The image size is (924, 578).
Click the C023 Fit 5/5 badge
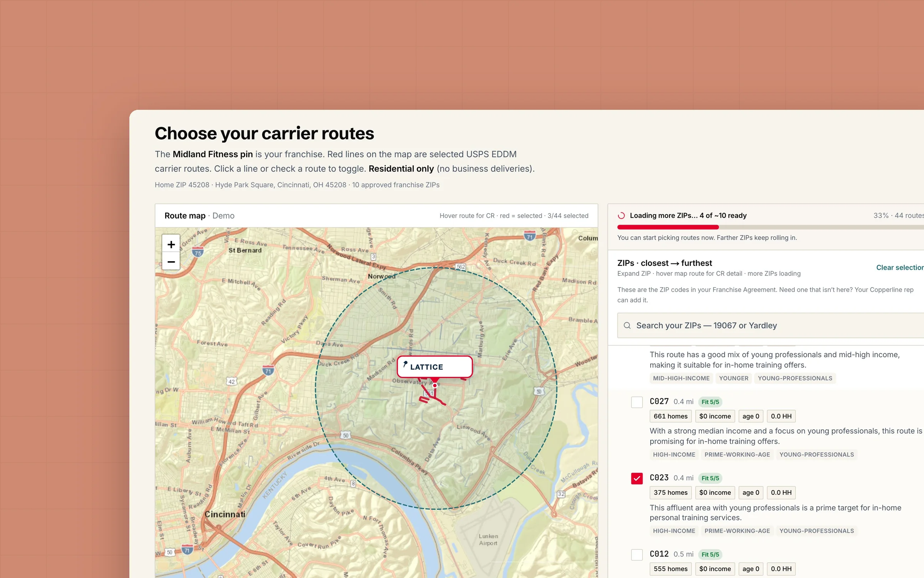[x=710, y=478]
